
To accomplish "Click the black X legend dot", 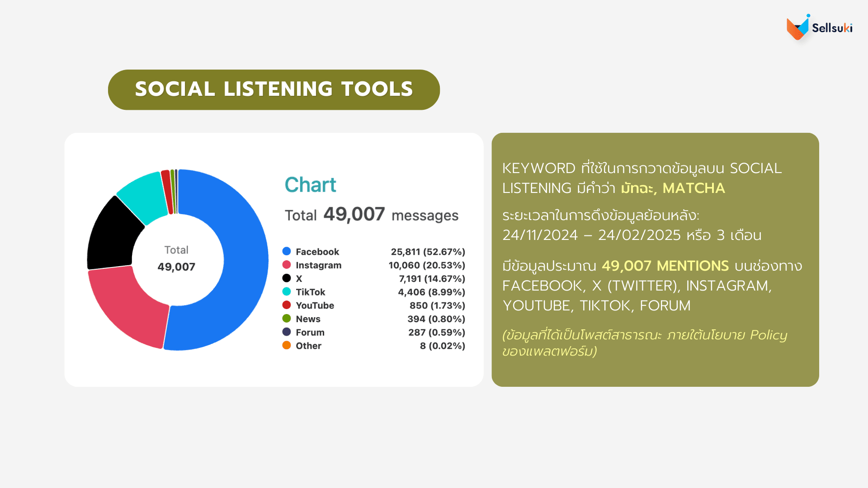I will (287, 278).
